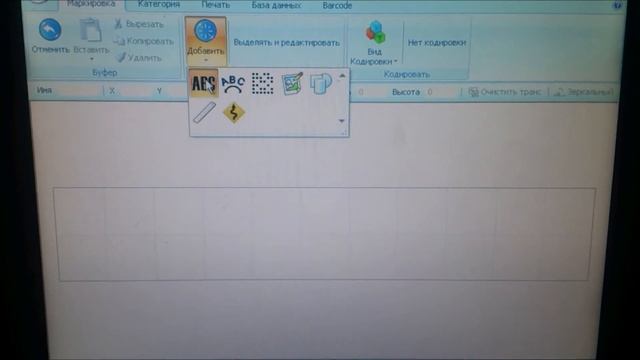Open the Barcode tab
The height and width of the screenshot is (360, 640).
(337, 6)
